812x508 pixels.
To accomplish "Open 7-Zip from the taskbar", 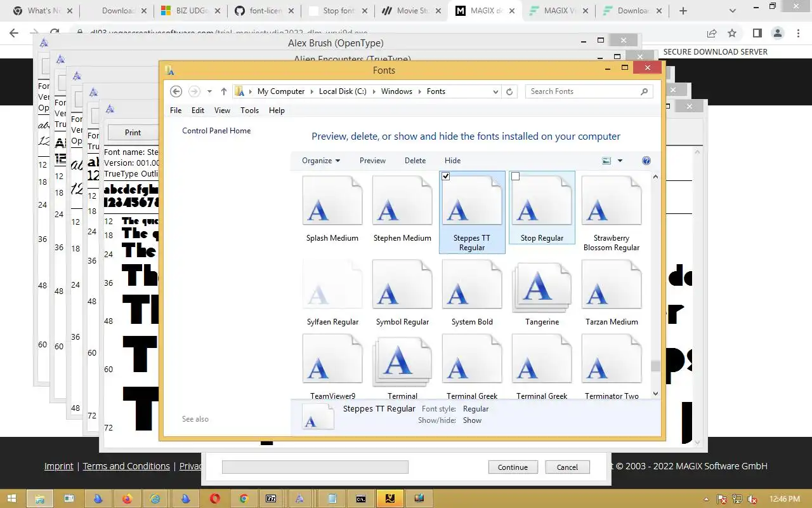I will pos(271,498).
